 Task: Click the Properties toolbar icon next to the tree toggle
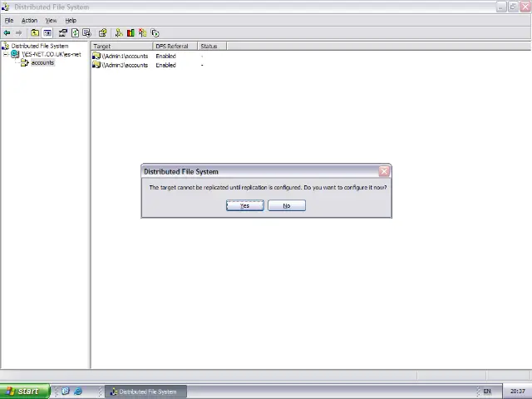(63, 33)
